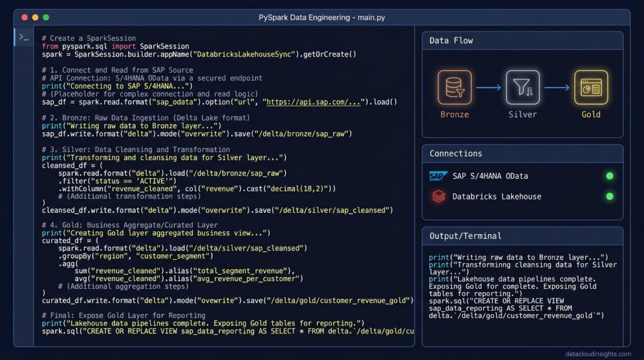Click the line with "DatabricksLakehouseSync" appName
Screen dimensions: 644x360
199,54
